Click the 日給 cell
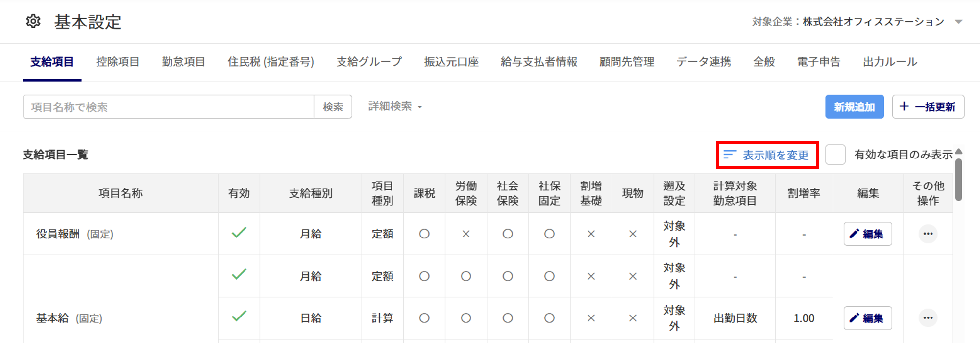Viewport: 980px width, 343px height. coord(311,318)
